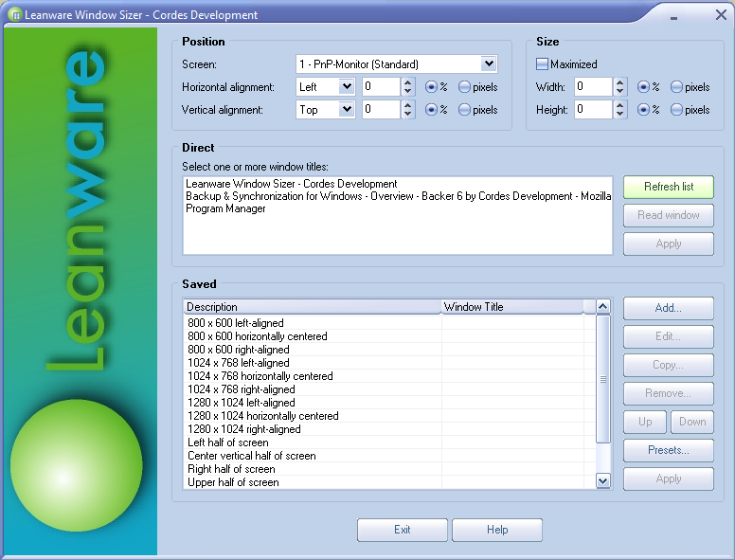The height and width of the screenshot is (560, 735).
Task: Click the Remove... button
Action: [669, 393]
